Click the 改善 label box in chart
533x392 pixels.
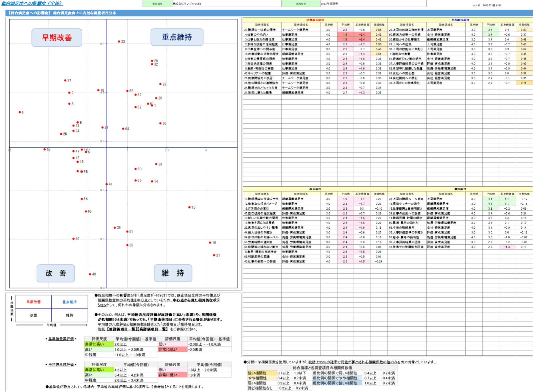(56, 273)
